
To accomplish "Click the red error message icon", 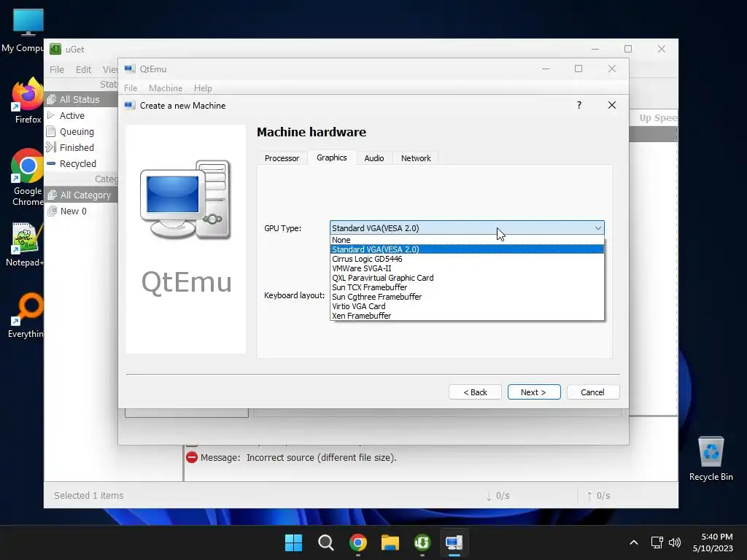I will point(192,458).
